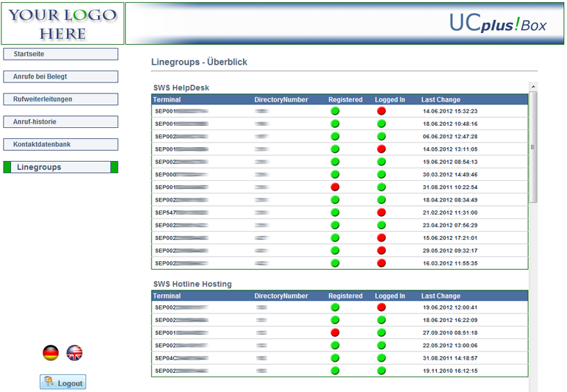
Task: Switch language to English flag
Action: point(74,353)
